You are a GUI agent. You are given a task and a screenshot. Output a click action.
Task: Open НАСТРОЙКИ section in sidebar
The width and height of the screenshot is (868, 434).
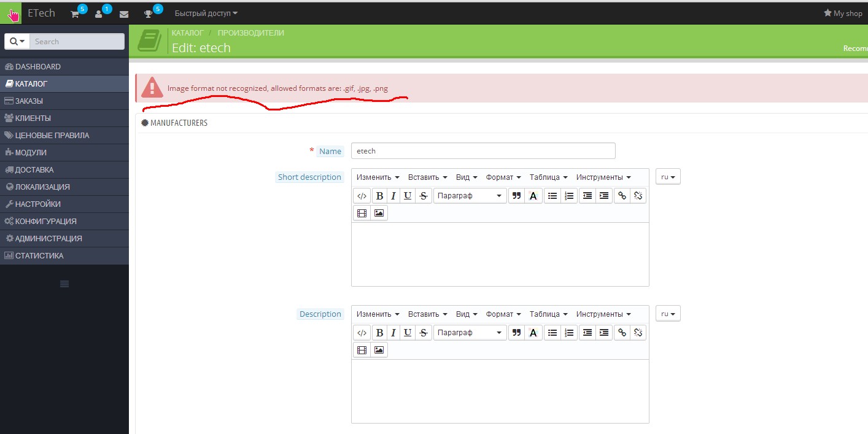pyautogui.click(x=64, y=204)
